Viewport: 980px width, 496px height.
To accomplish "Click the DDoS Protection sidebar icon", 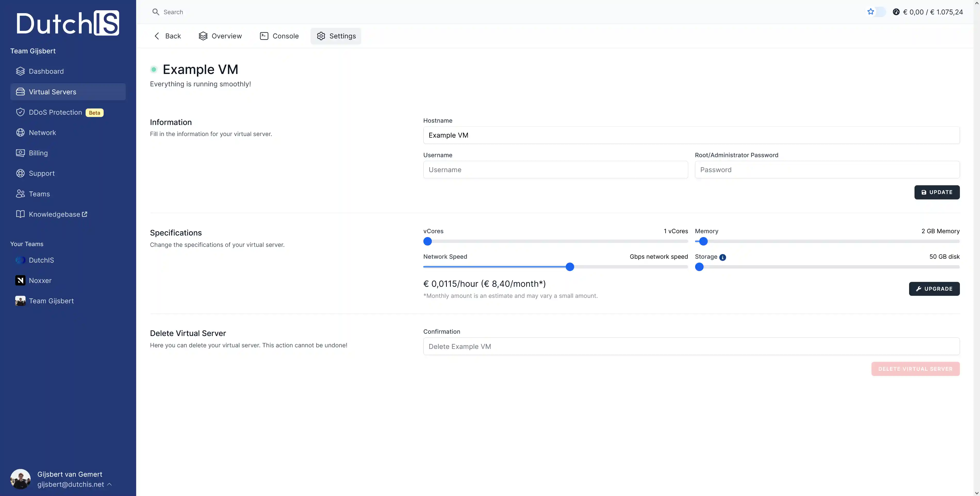I will [x=20, y=113].
